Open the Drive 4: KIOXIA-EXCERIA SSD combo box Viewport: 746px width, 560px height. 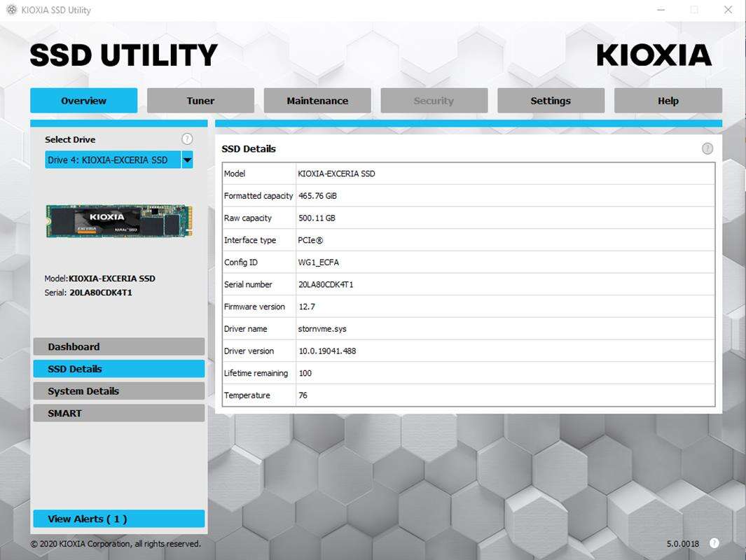point(113,160)
